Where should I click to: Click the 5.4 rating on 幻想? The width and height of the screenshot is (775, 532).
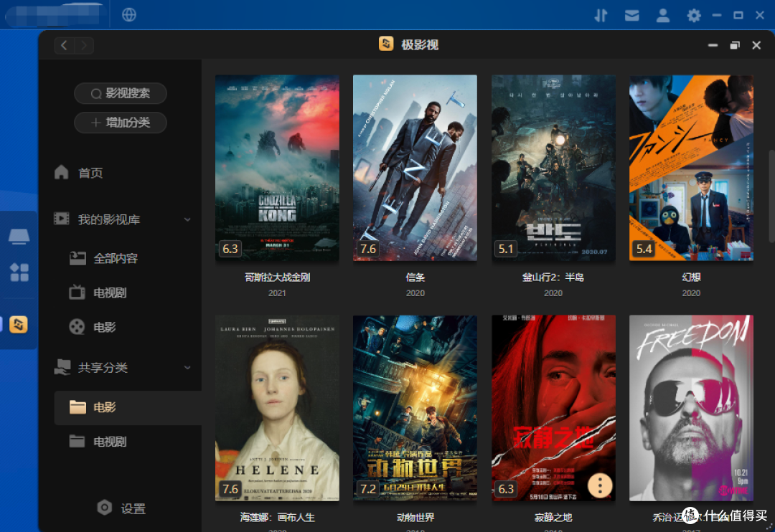pyautogui.click(x=644, y=249)
